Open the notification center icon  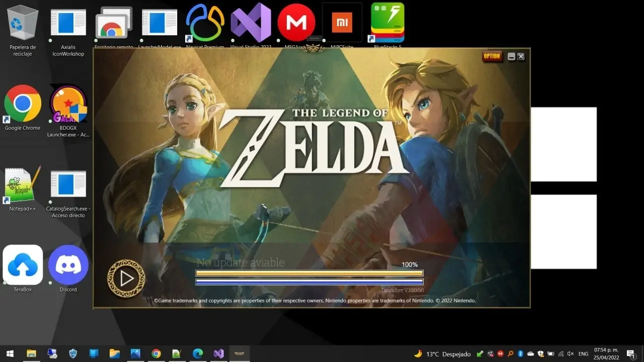point(631,354)
